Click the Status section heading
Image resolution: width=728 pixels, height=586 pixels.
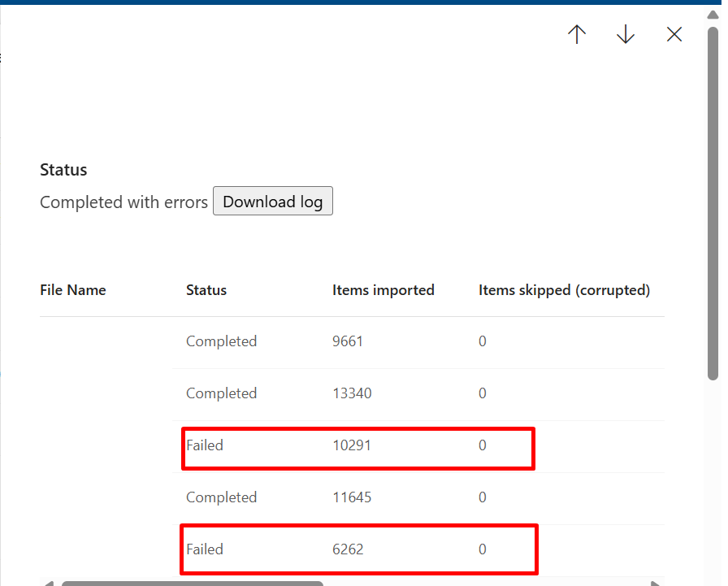click(x=63, y=170)
